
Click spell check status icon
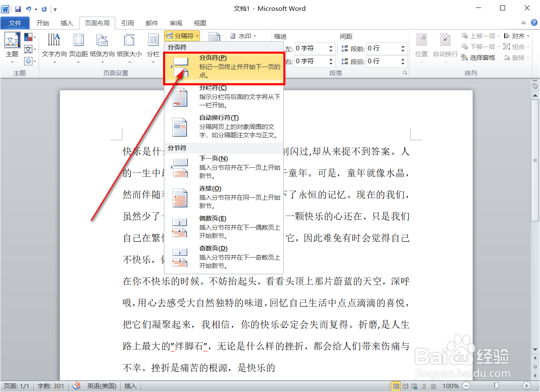pos(76,386)
